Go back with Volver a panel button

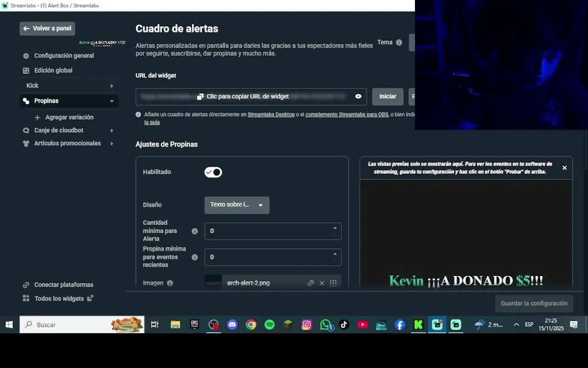[x=47, y=29]
